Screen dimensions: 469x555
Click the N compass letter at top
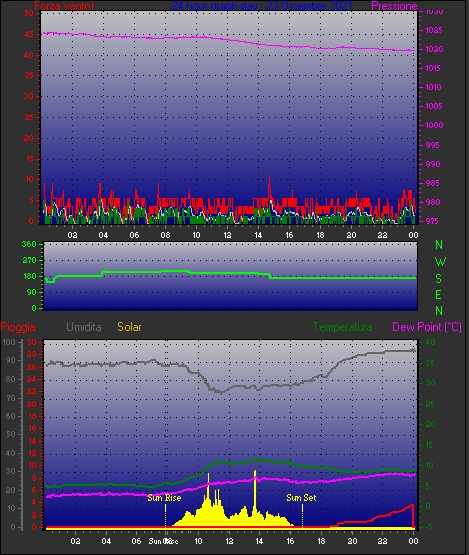pos(439,245)
